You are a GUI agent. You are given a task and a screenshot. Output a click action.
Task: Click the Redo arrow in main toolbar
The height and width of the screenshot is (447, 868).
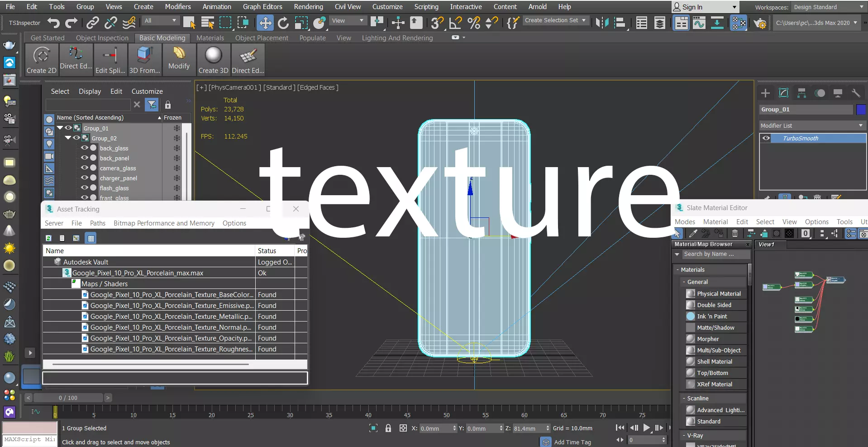(x=72, y=23)
